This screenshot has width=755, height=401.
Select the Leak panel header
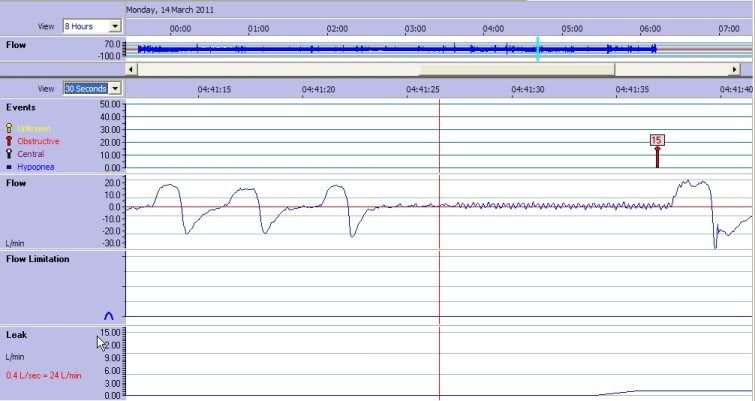[x=16, y=336]
